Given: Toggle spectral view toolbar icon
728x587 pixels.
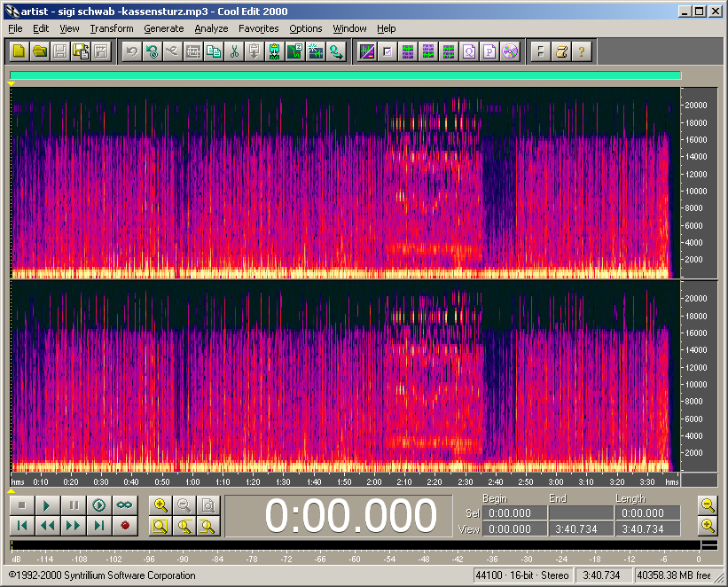Looking at the screenshot, I should click(366, 51).
